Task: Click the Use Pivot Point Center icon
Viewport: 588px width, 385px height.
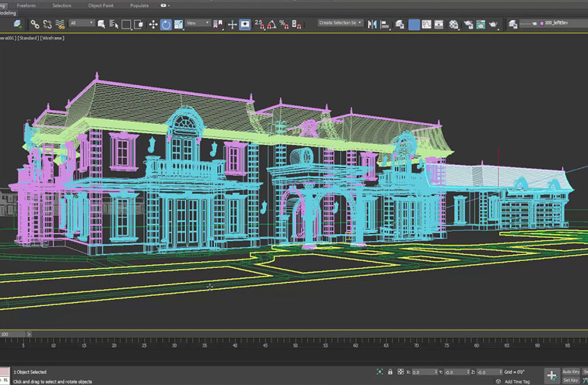Action: click(x=218, y=24)
